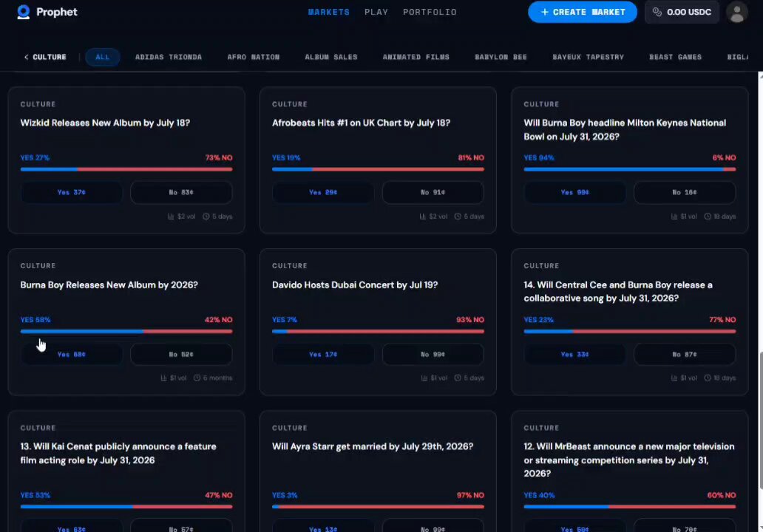Buy No on Central Cee collaboration market
The image size is (763, 532).
coord(685,355)
